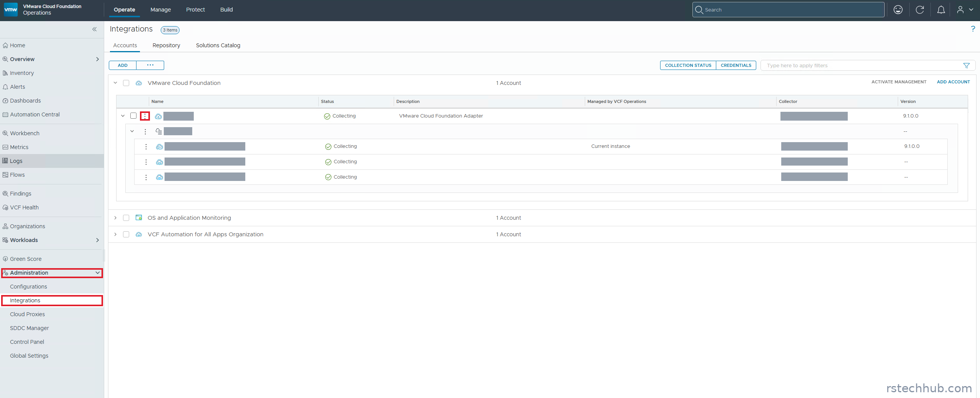Open actions menu for second Collecting instance row
This screenshot has height=398, width=980.
click(146, 162)
